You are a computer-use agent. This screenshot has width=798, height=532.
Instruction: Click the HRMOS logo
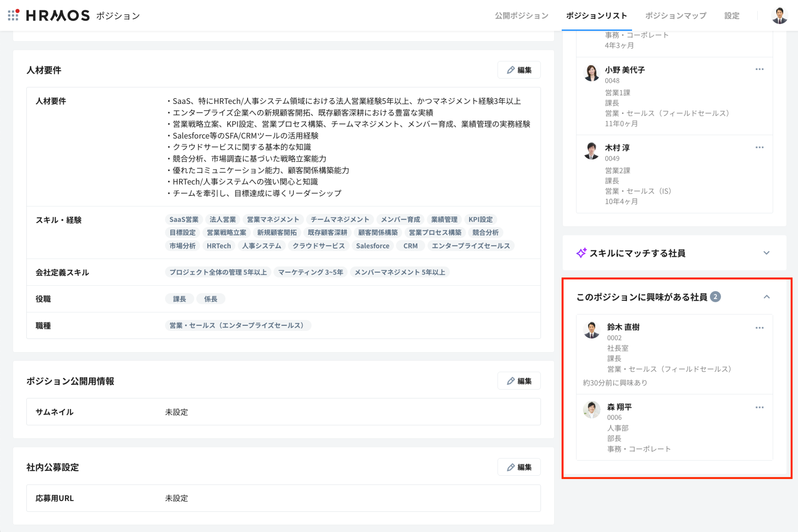tap(58, 16)
